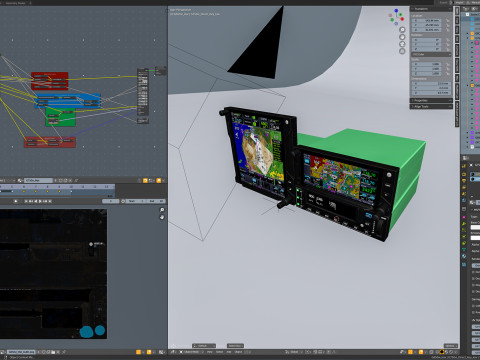
Task: Click the unlink X icon for the action
Action: [x=70, y=180]
